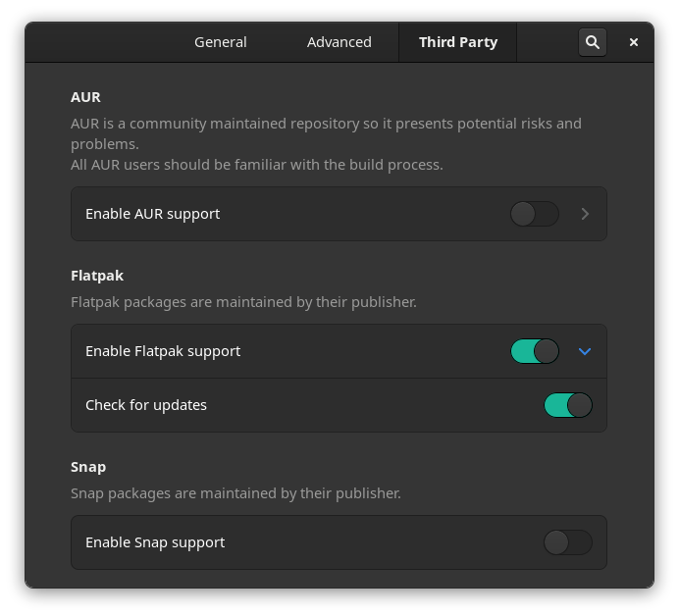Click the Flatpak section heading

point(97,276)
